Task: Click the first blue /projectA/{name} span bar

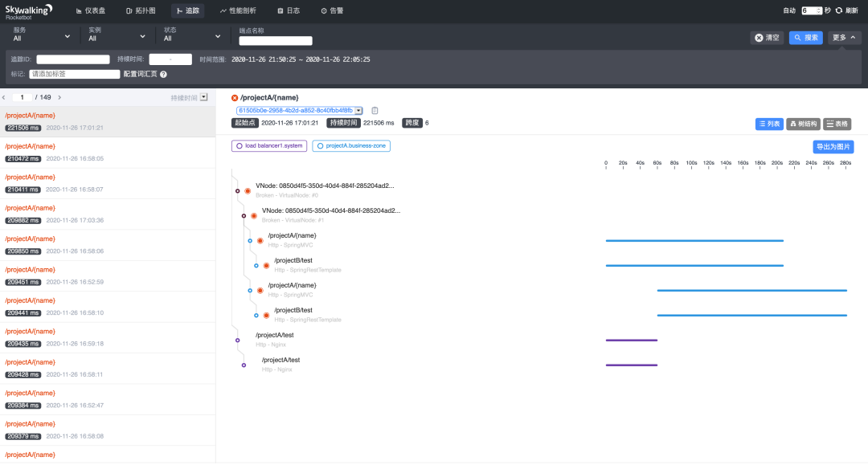Action: [694, 240]
